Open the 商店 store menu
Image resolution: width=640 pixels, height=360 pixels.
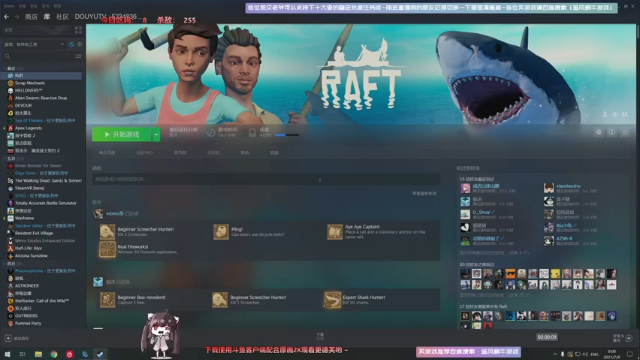pos(31,17)
